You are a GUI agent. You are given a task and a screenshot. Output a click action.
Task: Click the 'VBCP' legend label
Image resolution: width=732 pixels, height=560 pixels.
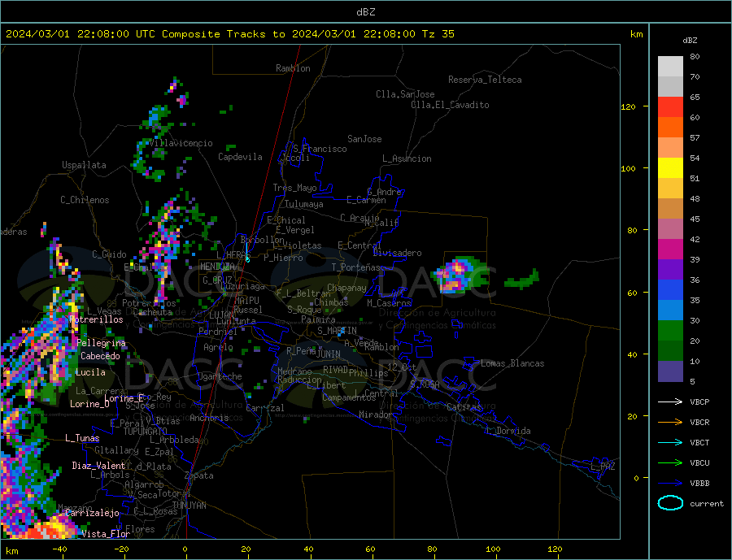pos(699,402)
